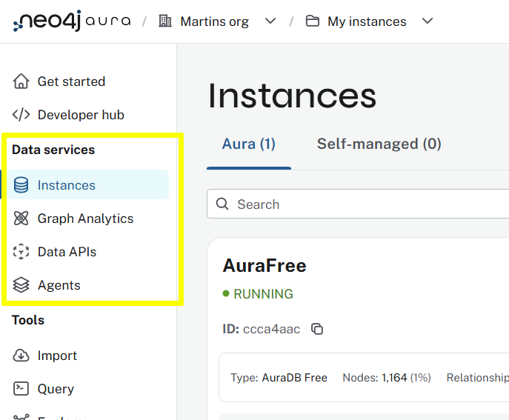Open Agents via the stacked layers icon
The height and width of the screenshot is (420, 509).
pyautogui.click(x=21, y=285)
